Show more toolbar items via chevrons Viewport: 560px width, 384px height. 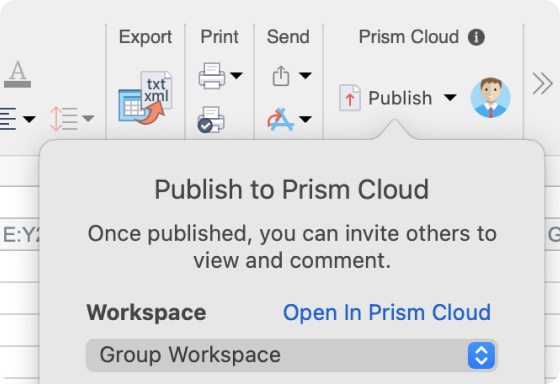tap(542, 84)
